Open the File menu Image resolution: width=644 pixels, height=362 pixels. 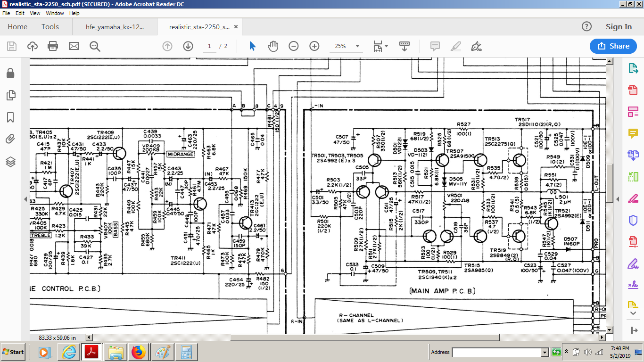(x=6, y=13)
